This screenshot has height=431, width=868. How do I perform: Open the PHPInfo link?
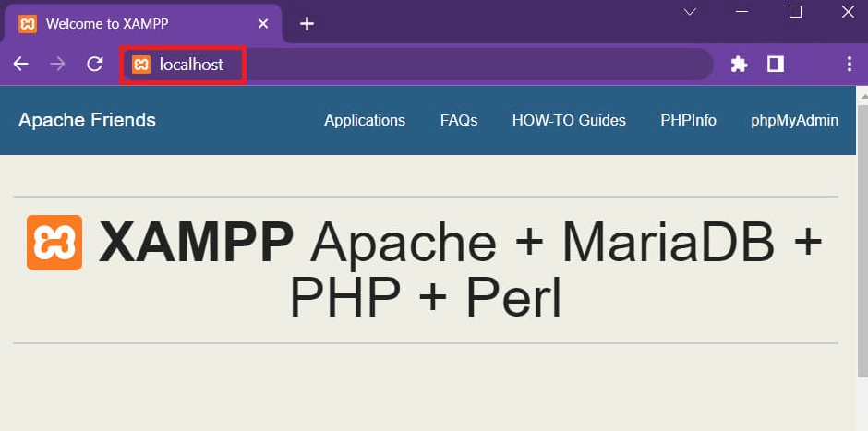click(688, 120)
